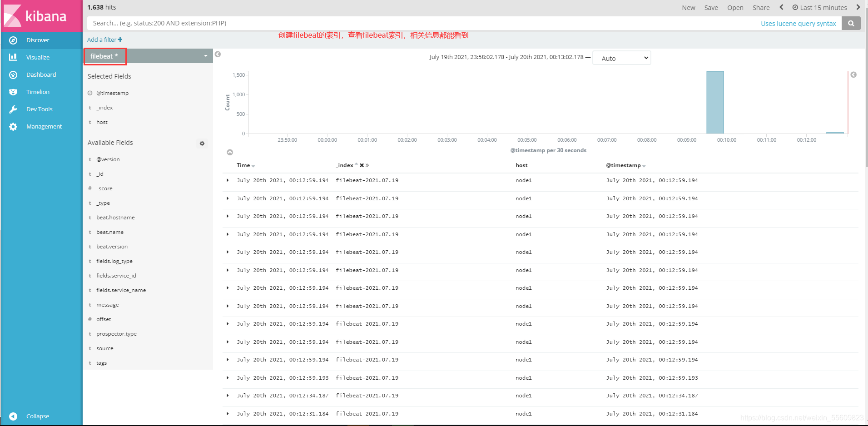
Task: Expand first row 00:12:59.194 document
Action: pyautogui.click(x=228, y=180)
